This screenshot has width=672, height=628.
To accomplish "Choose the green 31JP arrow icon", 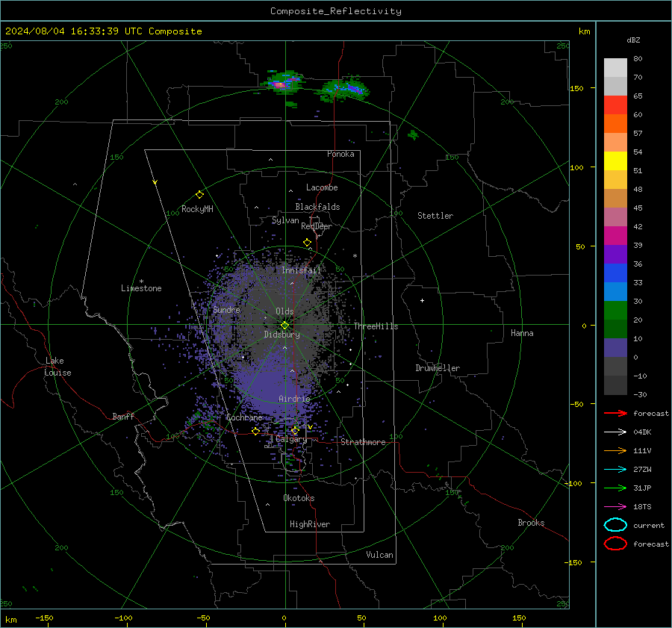I will 615,488.
